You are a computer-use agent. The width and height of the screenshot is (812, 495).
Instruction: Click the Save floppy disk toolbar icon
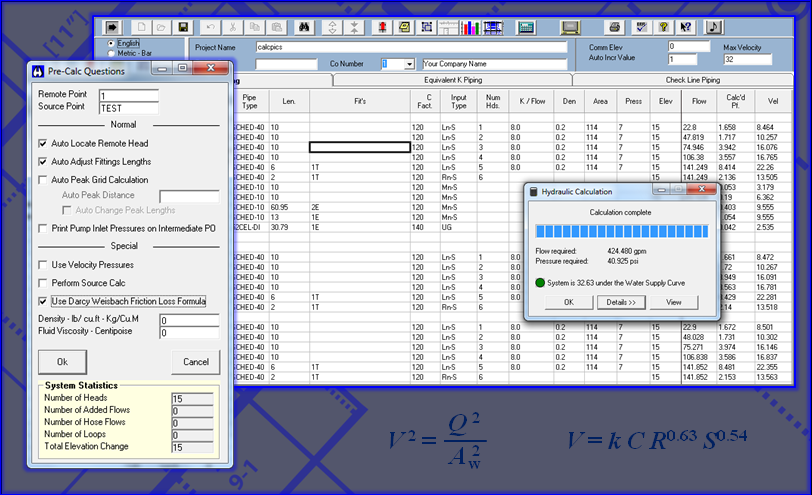[183, 26]
